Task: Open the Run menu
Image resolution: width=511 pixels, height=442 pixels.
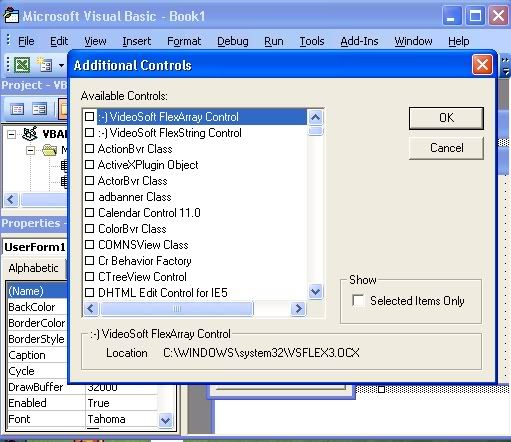Action: [x=274, y=41]
